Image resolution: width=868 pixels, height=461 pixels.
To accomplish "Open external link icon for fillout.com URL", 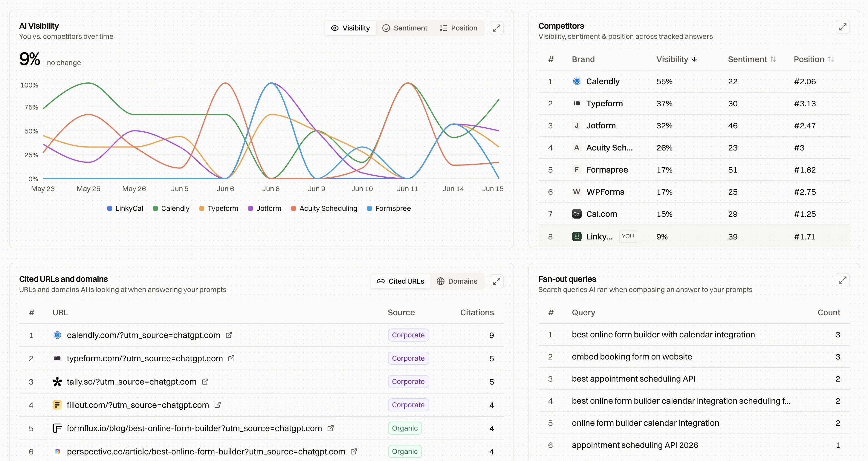I will (x=217, y=405).
